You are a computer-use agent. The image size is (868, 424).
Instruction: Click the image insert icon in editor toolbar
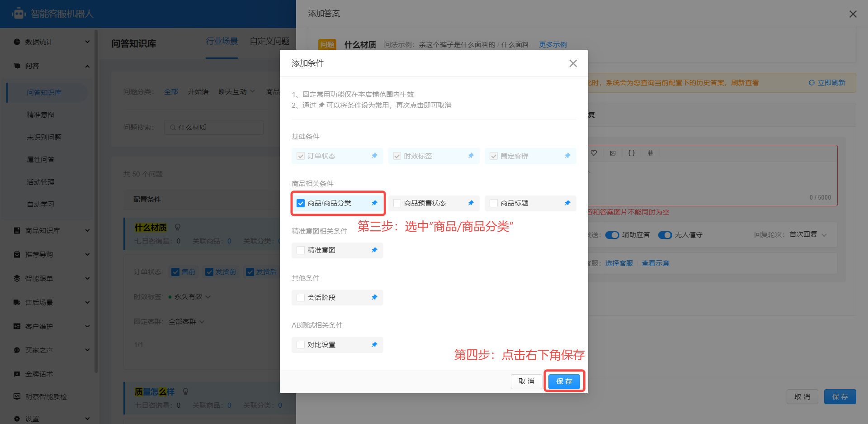coord(613,153)
